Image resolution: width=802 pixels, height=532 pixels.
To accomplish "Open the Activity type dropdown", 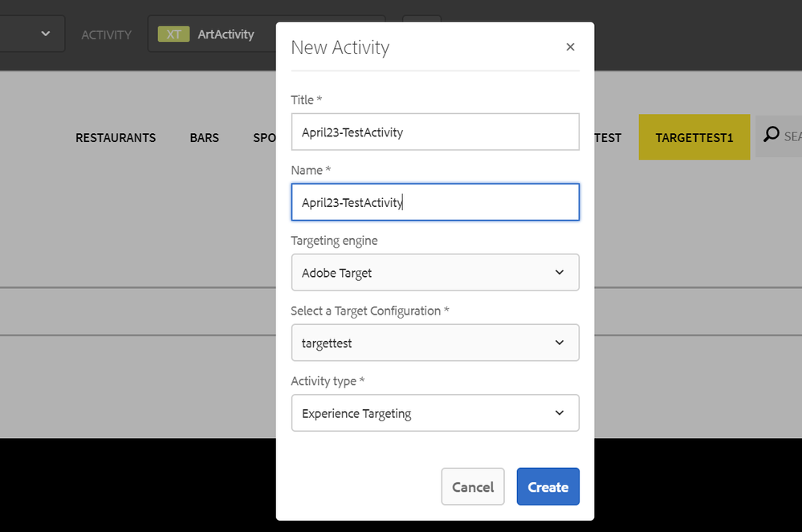I will 434,413.
